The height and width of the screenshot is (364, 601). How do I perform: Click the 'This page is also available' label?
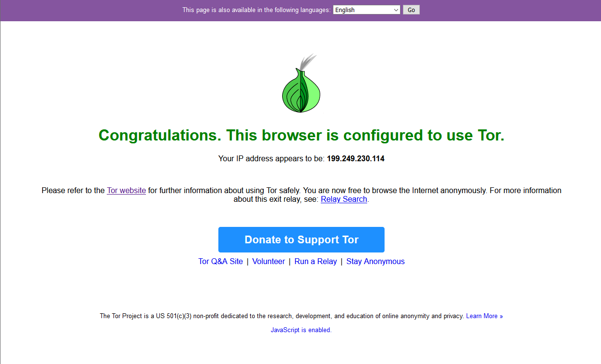point(257,10)
